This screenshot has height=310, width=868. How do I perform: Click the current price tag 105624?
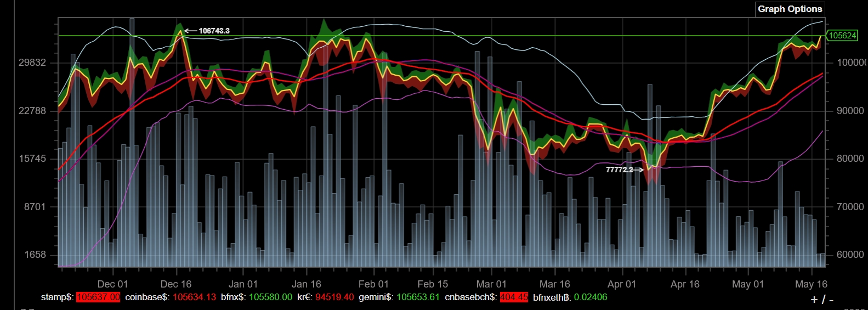click(x=842, y=36)
